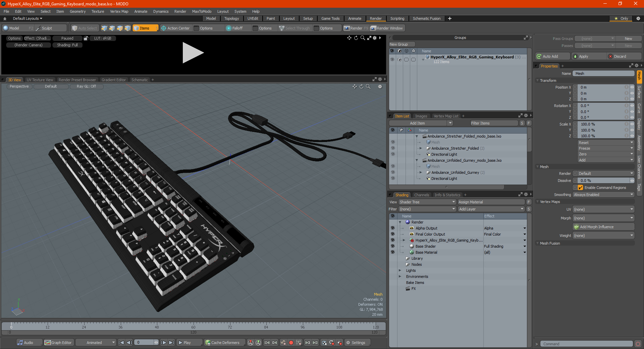644x349 pixels.
Task: Click Dissolve percentage slider
Action: pos(603,181)
